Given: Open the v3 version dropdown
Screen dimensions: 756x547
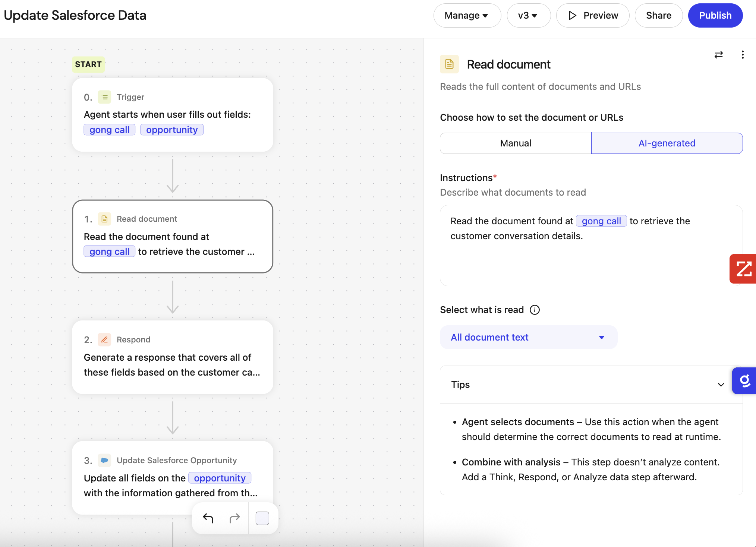Looking at the screenshot, I should point(528,15).
